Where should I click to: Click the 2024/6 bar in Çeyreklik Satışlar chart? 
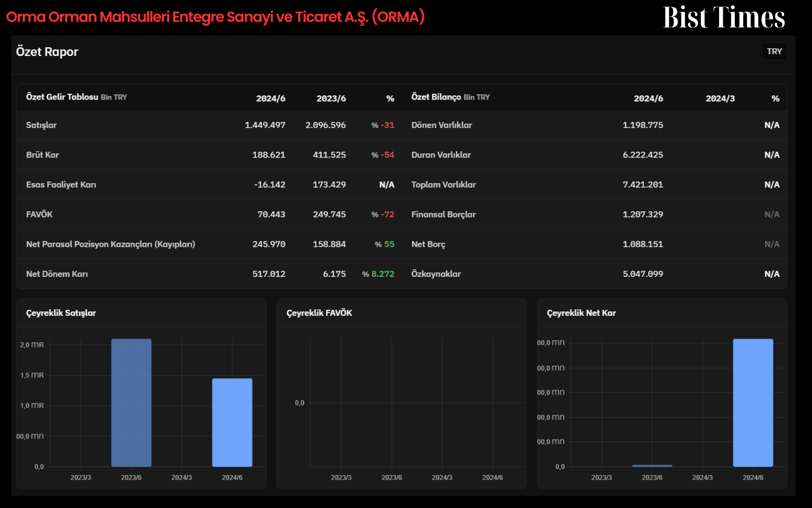tap(232, 423)
